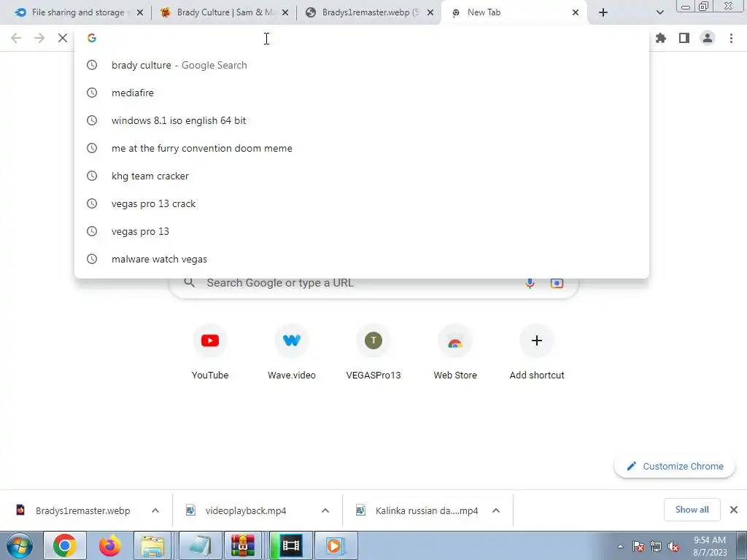Viewport: 747px width, 560px height.
Task: Close the New Tab tab
Action: (x=576, y=12)
